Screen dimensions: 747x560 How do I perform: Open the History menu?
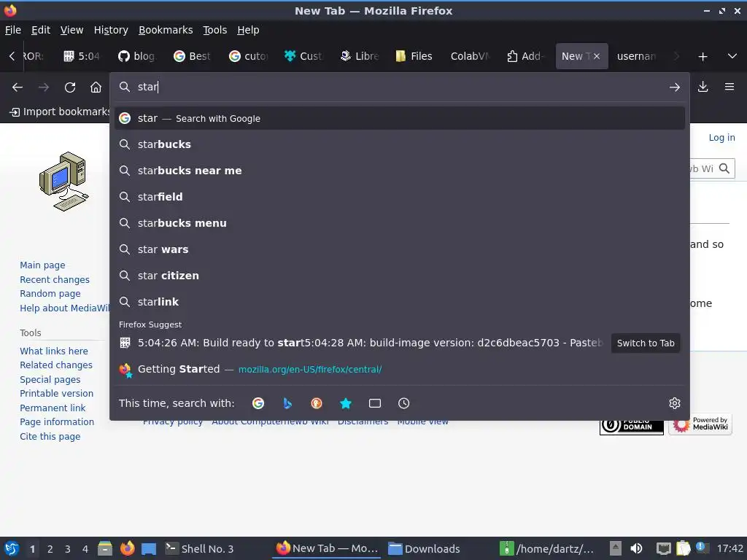tap(111, 30)
